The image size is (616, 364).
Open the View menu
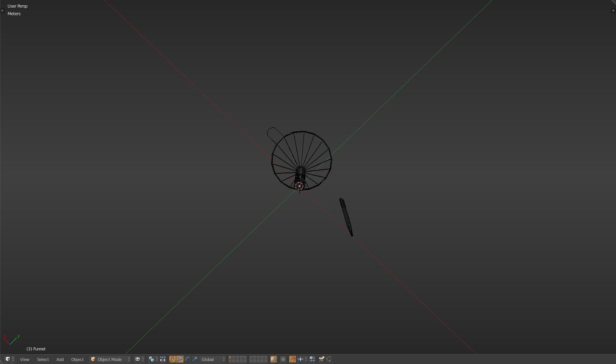tap(25, 359)
